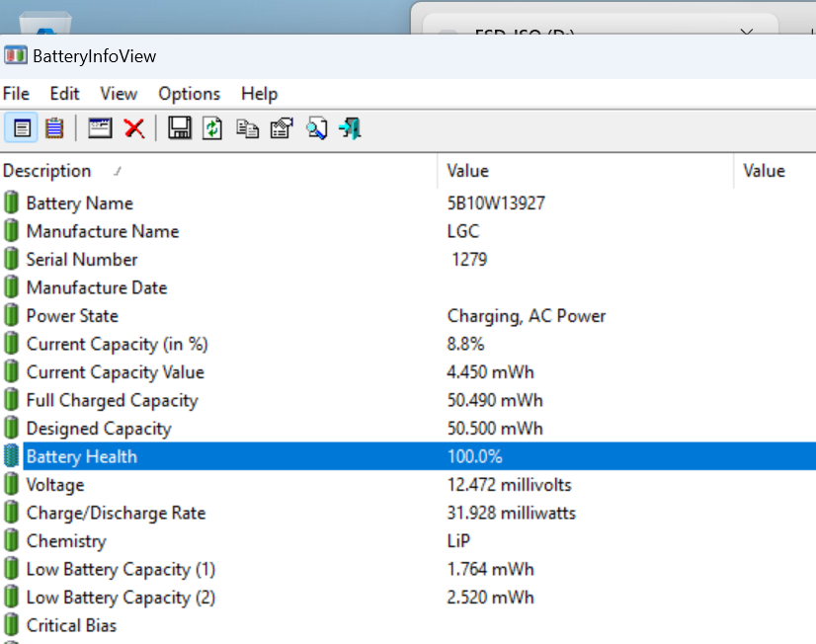Open the Options menu
816x644 pixels.
point(189,94)
